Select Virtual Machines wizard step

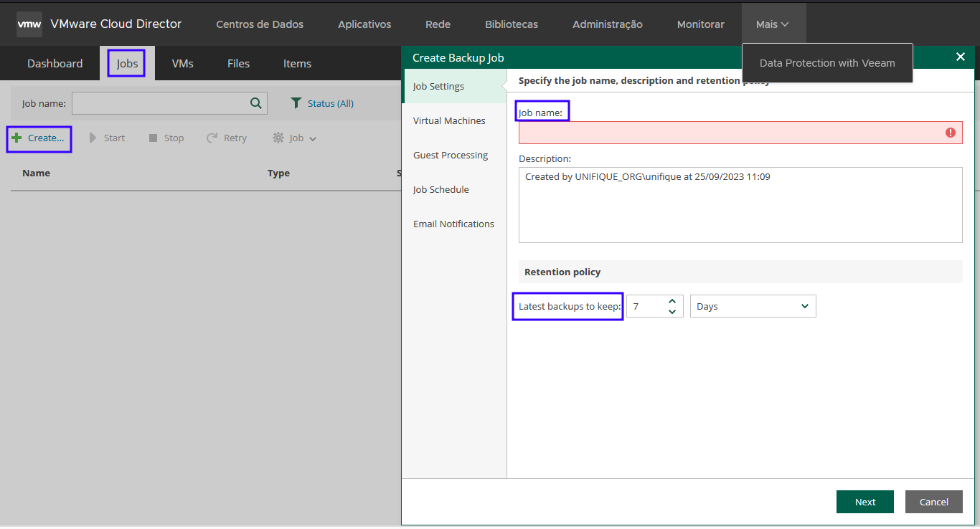pyautogui.click(x=454, y=120)
